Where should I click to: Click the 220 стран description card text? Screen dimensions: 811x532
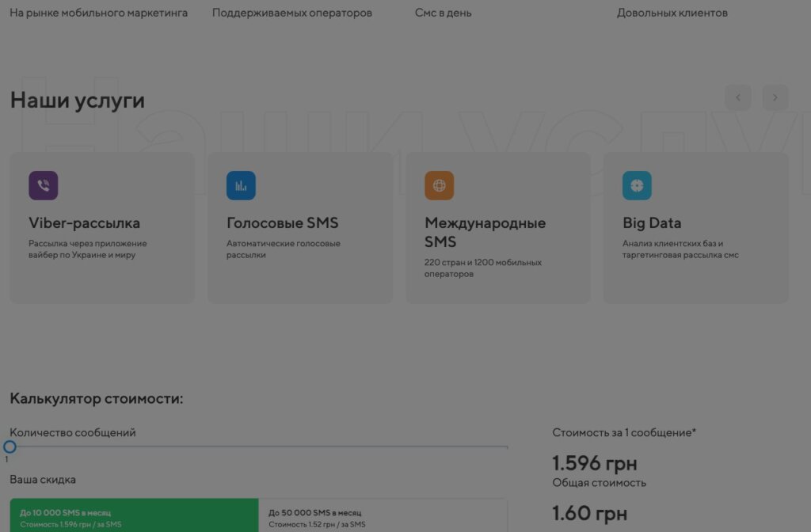tap(483, 268)
